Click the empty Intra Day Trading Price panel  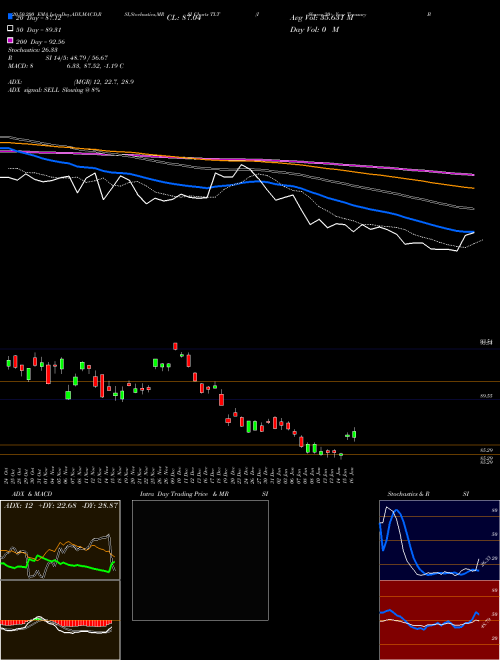pos(200,560)
